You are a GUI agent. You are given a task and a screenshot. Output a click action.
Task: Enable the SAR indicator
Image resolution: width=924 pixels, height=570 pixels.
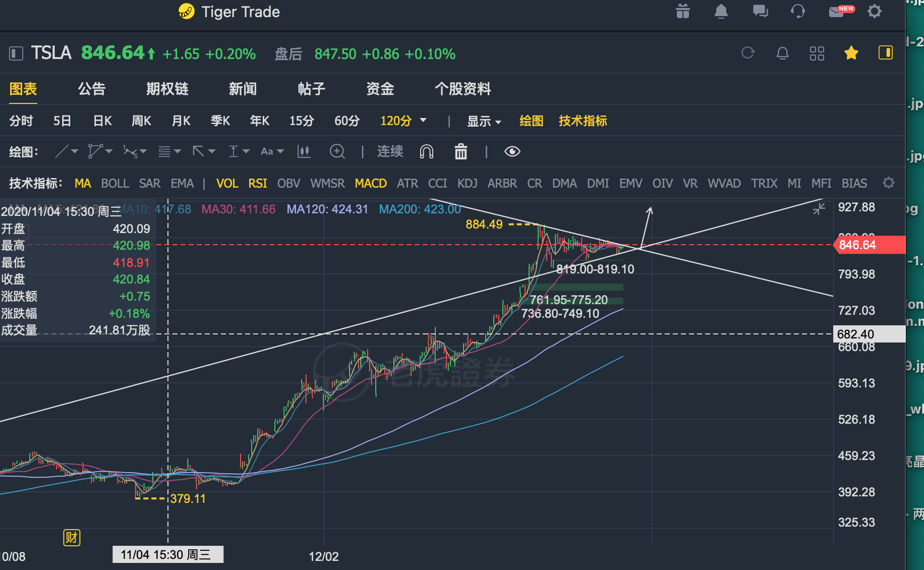(x=150, y=183)
